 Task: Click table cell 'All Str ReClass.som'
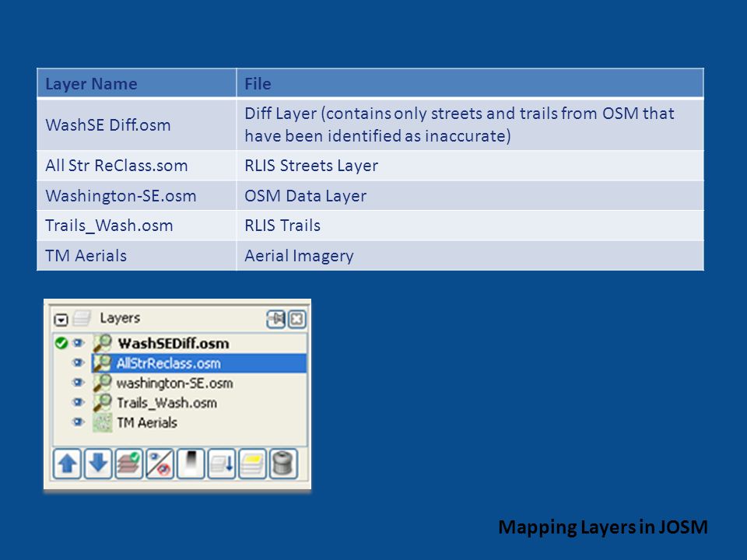(x=137, y=165)
